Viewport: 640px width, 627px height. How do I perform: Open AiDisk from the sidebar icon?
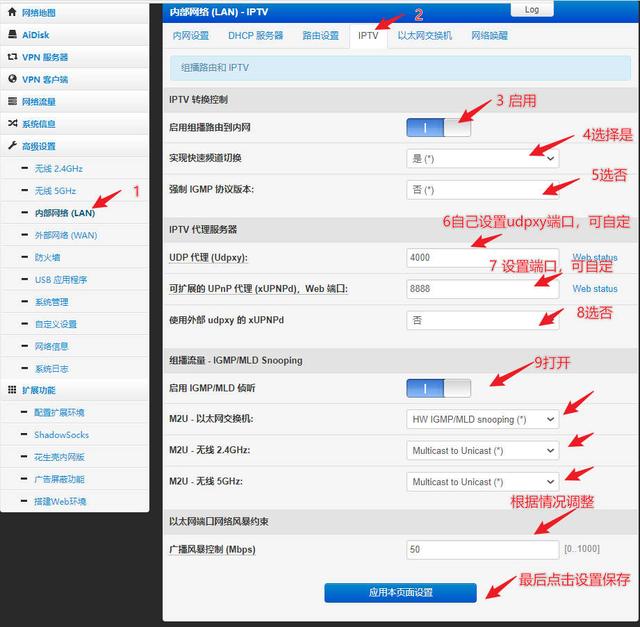click(x=13, y=35)
